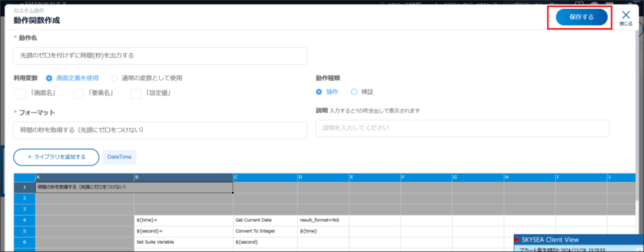This screenshot has height=252, width=644.
Task: Select the 画面定義を使用 radio button
Action: point(49,78)
